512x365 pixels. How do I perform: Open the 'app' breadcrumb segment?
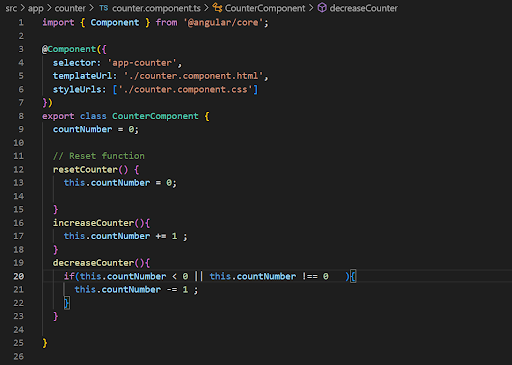coord(35,8)
